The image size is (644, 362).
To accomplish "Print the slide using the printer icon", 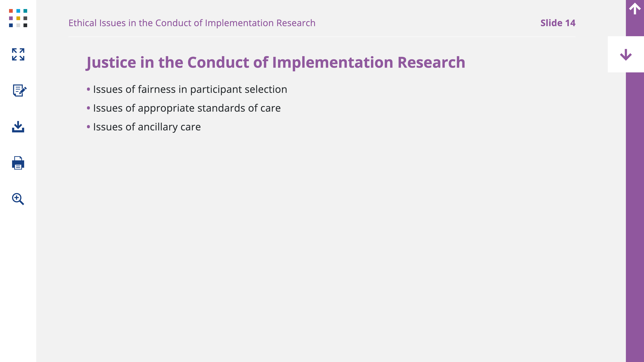I will [x=18, y=163].
